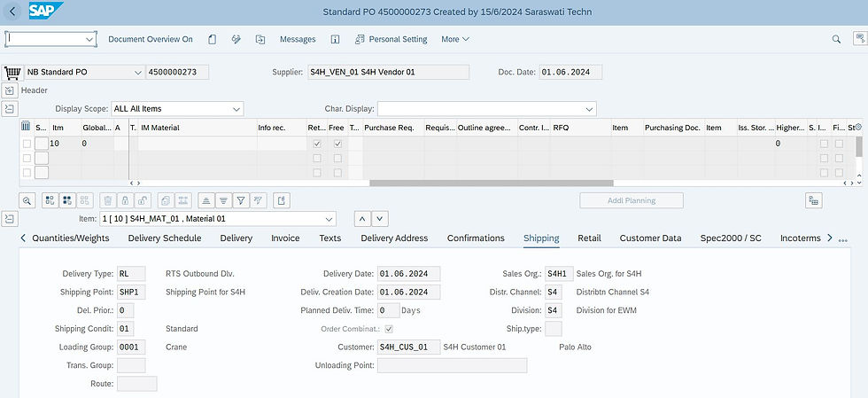868x398 pixels.
Task: Toggle the I... column checkbox for item 10
Action: pyautogui.click(x=825, y=144)
